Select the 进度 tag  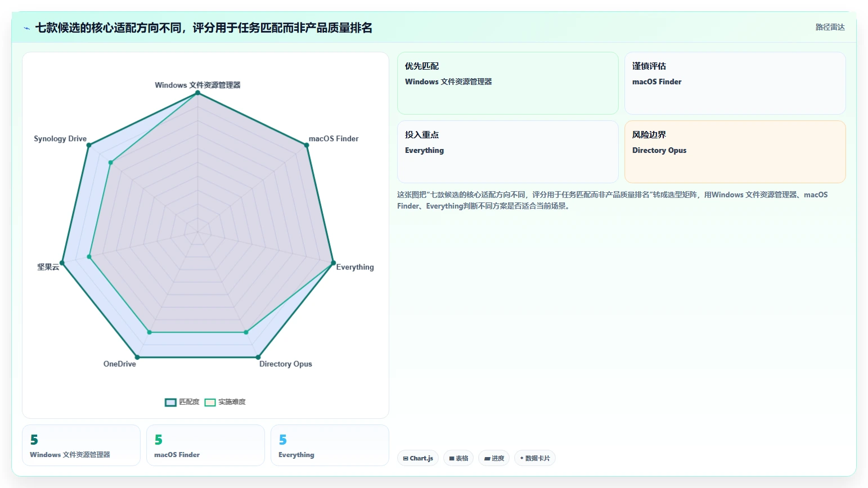(x=494, y=458)
